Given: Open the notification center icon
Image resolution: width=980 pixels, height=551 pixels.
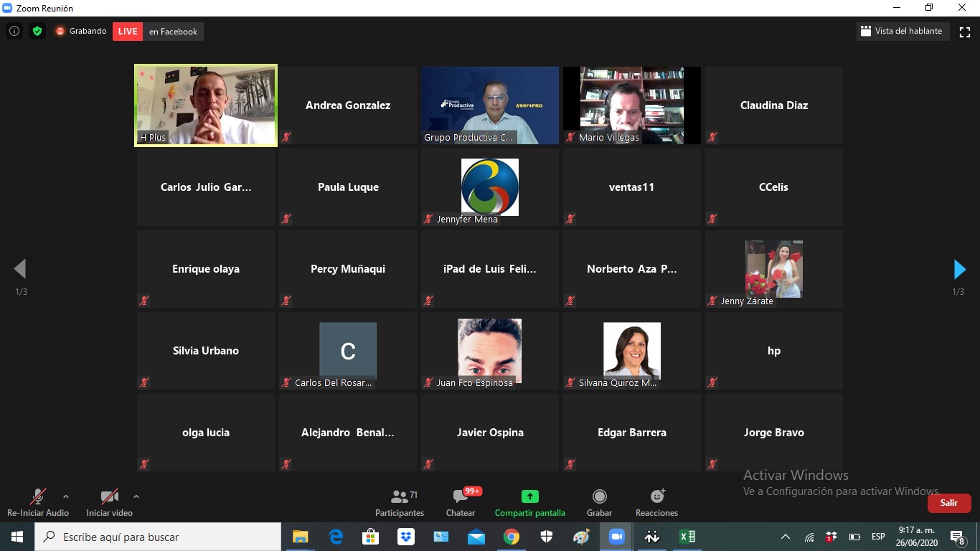Looking at the screenshot, I should coord(958,537).
